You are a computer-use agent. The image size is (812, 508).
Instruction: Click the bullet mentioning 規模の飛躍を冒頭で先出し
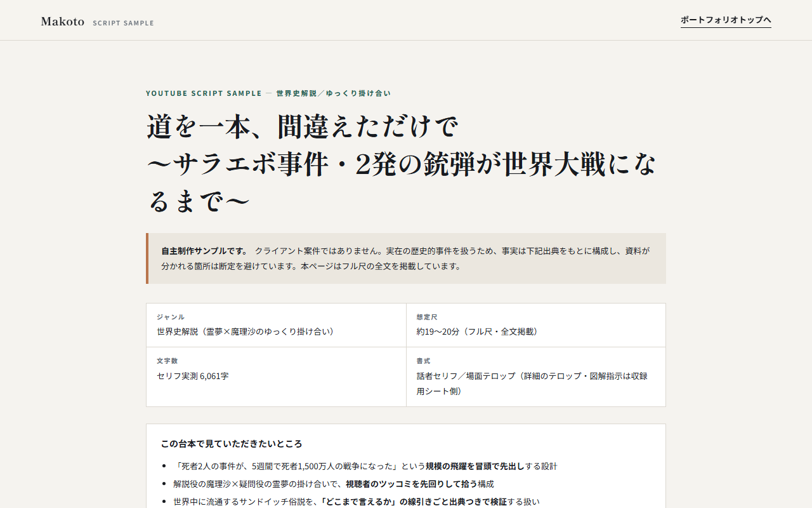click(x=365, y=466)
